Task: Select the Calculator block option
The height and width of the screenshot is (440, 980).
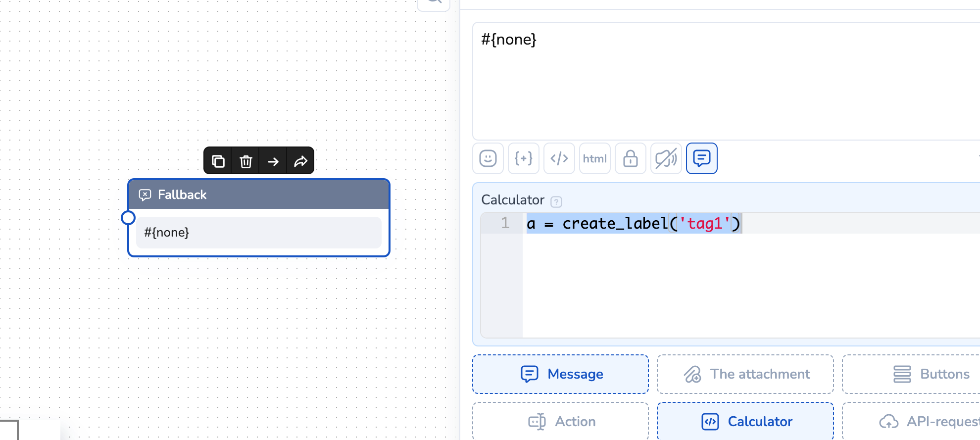Action: (745, 421)
